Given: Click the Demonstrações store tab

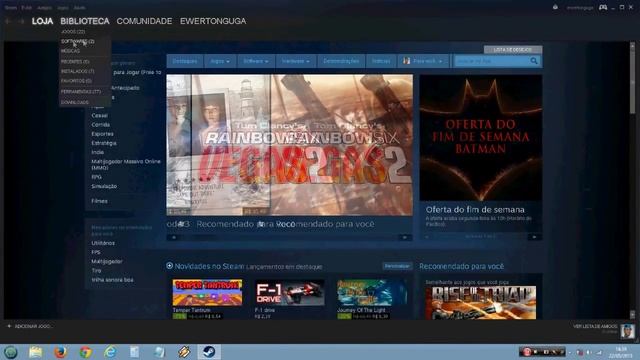Looking at the screenshot, I should (x=341, y=61).
